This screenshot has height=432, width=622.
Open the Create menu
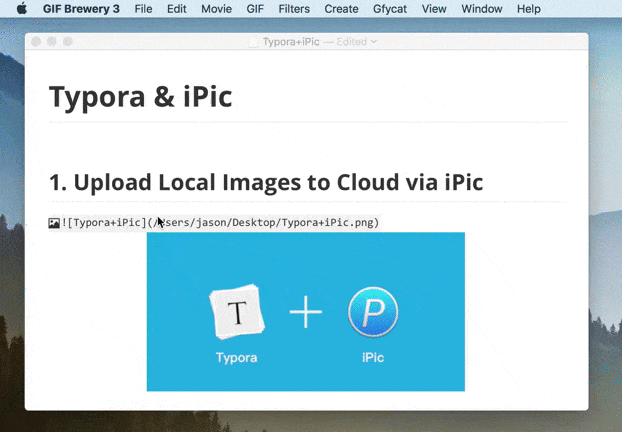click(x=341, y=9)
